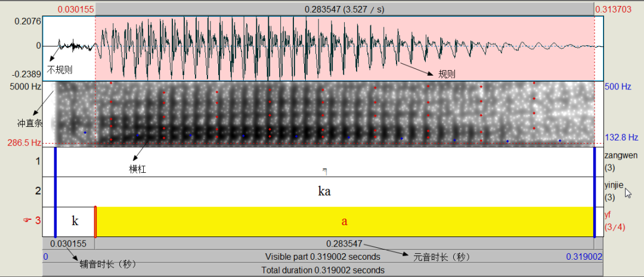Image resolution: width=644 pixels, height=277 pixels.
Task: Click the 5000 Hz spectrogram frequency label
Action: click(24, 86)
